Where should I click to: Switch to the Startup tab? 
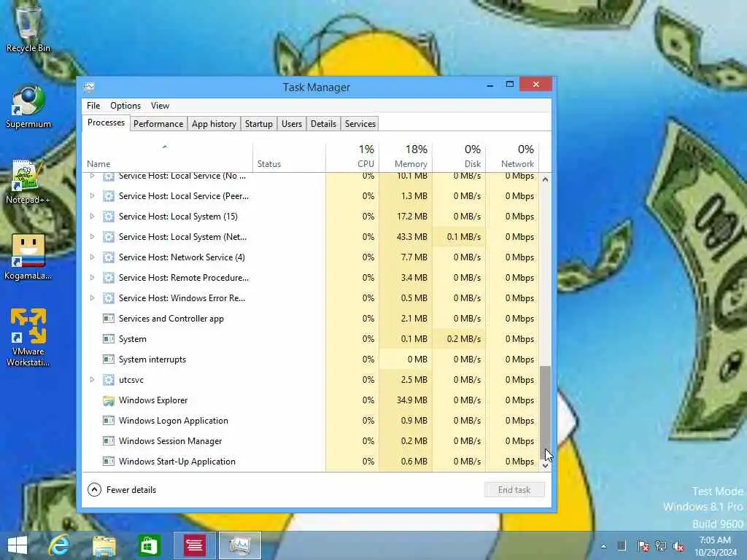pos(259,124)
